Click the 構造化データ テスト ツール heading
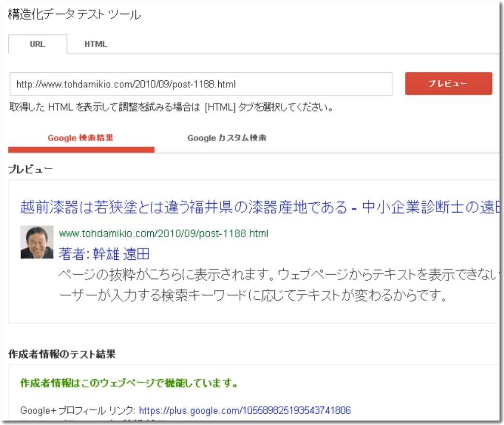The image size is (504, 425). (x=74, y=14)
